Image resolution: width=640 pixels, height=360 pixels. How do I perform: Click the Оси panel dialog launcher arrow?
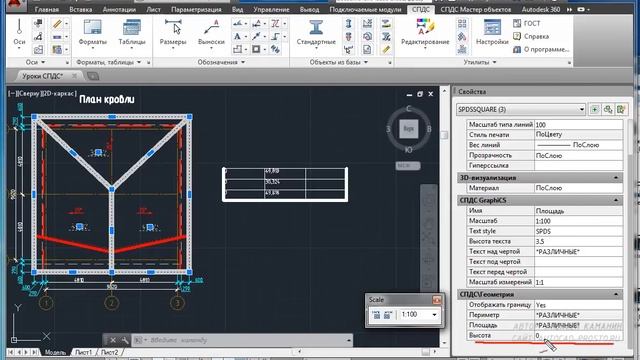click(67, 63)
